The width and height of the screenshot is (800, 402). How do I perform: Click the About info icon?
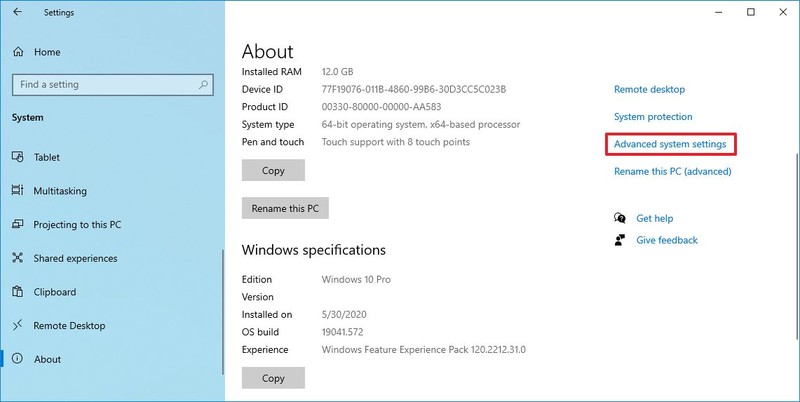(x=18, y=359)
